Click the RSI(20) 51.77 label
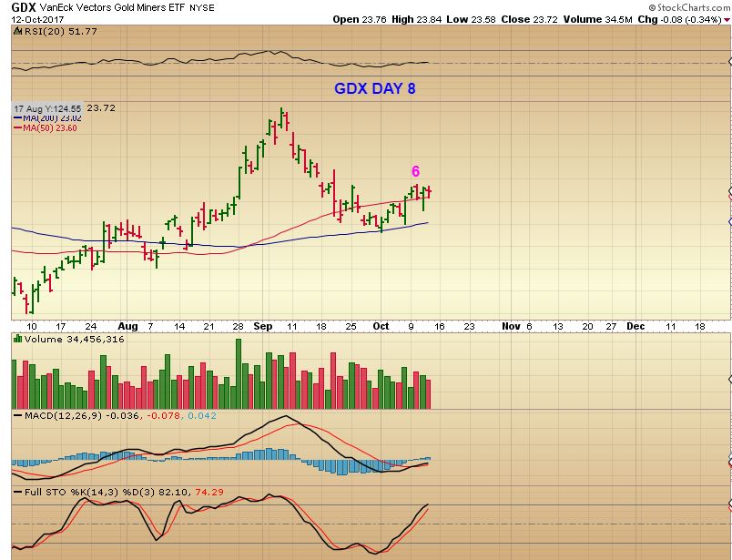732x560 pixels. pyautogui.click(x=61, y=31)
